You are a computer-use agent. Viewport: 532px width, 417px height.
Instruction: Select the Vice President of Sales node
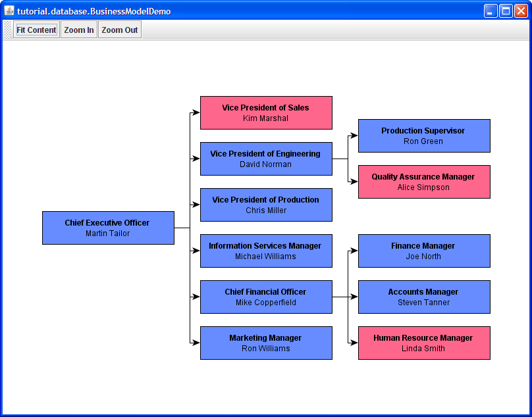tap(266, 112)
